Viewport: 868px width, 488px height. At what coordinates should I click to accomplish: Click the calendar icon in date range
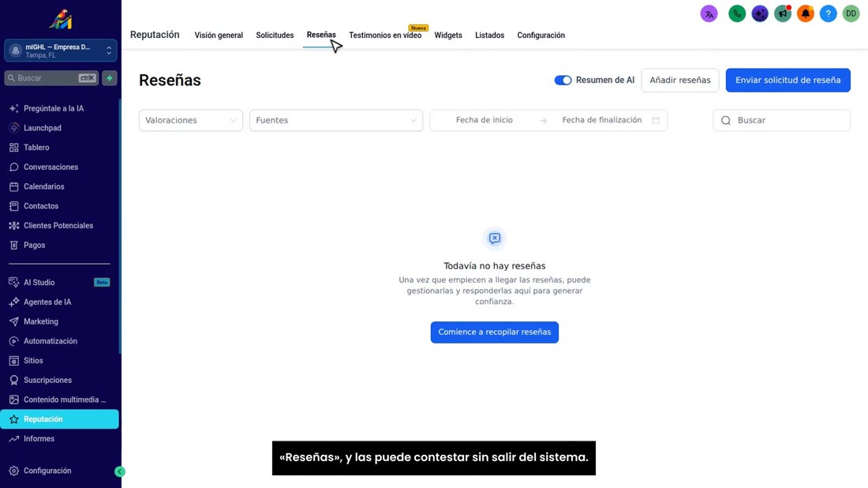tap(656, 120)
